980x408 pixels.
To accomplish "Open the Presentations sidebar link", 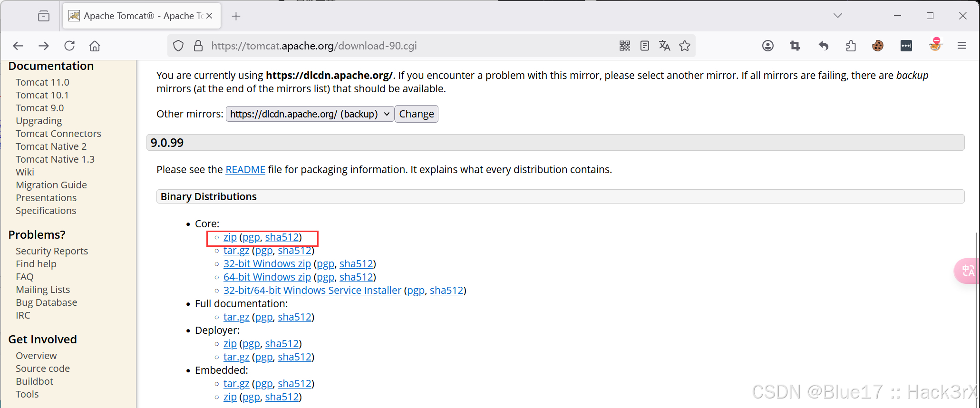I will 46,198.
